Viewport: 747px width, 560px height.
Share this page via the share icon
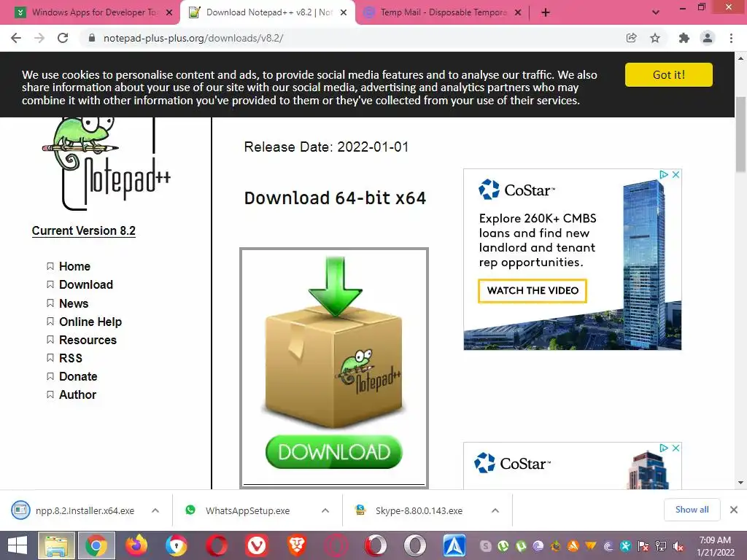click(x=631, y=38)
